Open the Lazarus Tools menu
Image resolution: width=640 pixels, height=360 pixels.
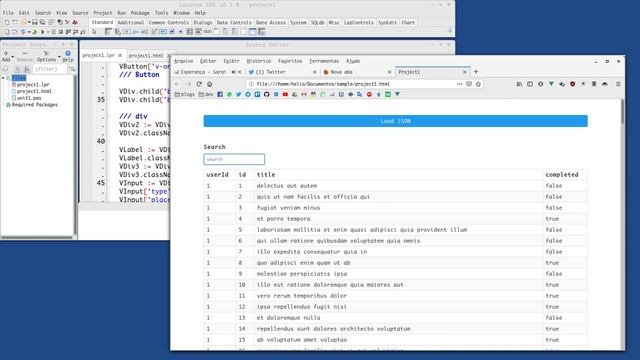coord(161,13)
